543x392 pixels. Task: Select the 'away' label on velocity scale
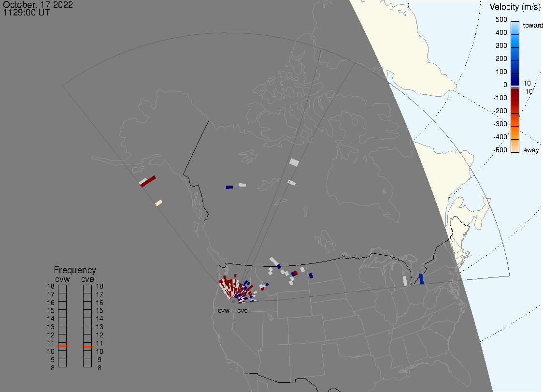tap(531, 150)
